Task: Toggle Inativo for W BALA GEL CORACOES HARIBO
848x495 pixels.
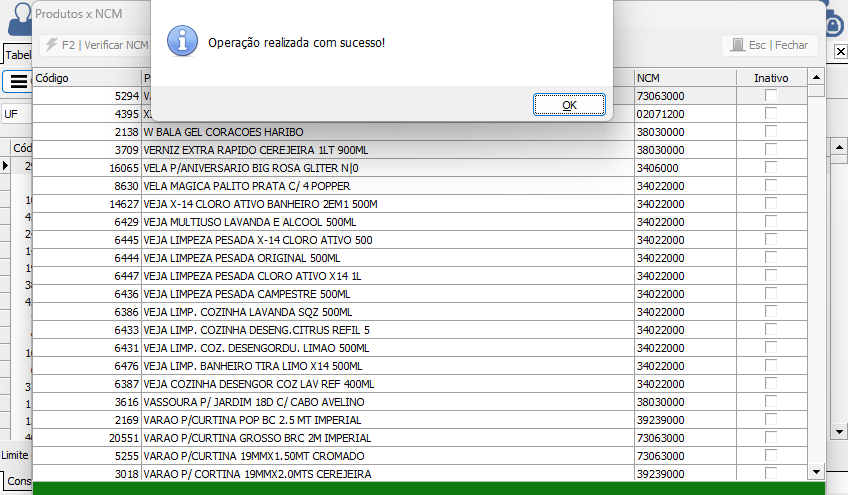Action: coord(771,131)
